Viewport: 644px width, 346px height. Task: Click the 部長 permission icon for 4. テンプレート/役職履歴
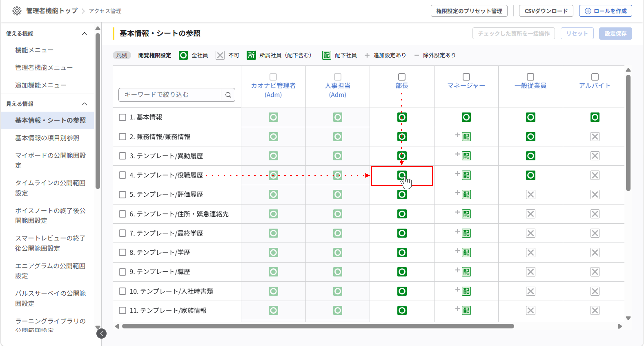pyautogui.click(x=402, y=175)
